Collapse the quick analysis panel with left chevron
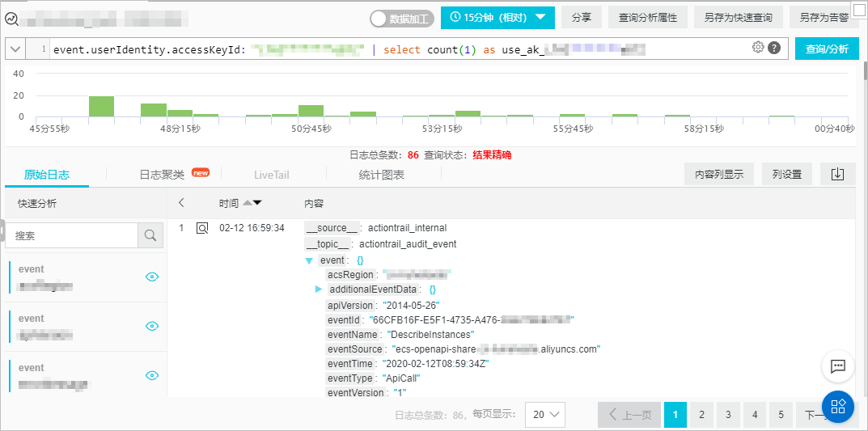 pos(181,203)
